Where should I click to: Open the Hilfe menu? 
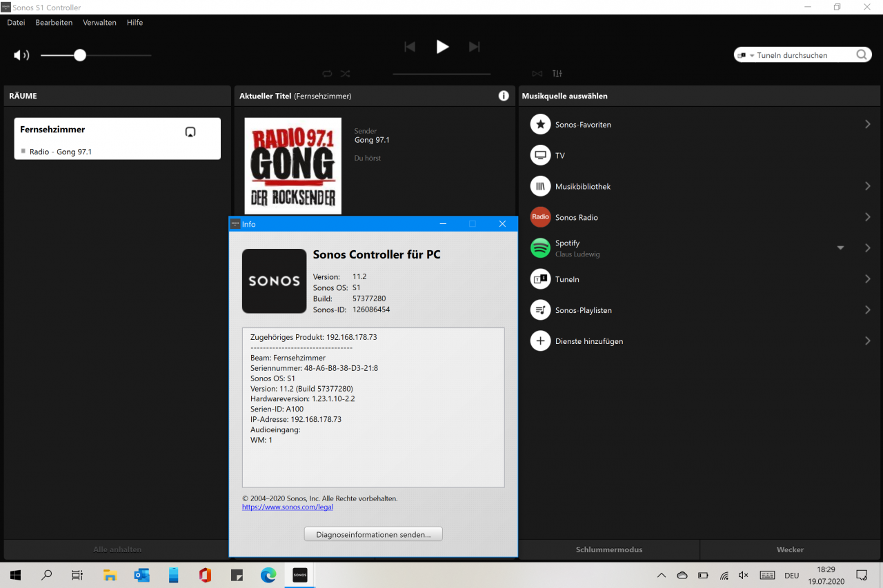click(x=135, y=23)
